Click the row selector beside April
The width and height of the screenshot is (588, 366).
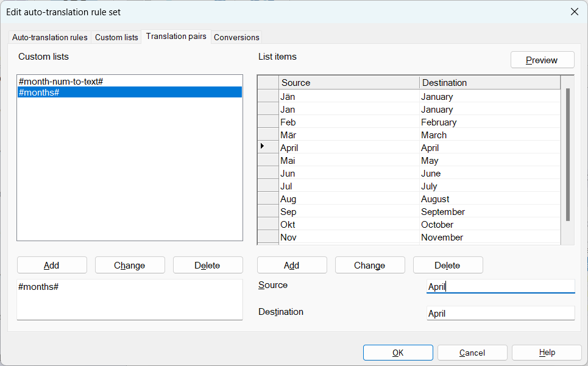click(x=267, y=147)
